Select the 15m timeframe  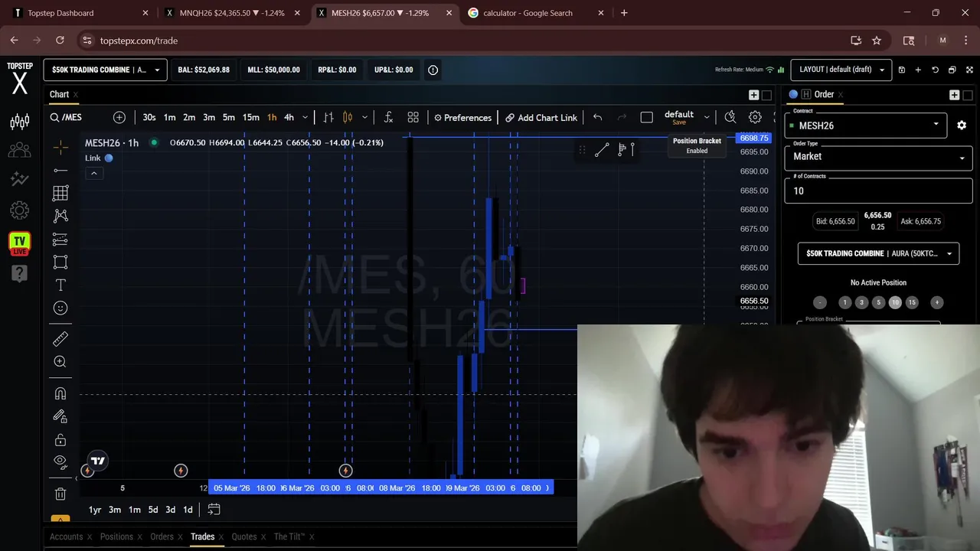250,117
